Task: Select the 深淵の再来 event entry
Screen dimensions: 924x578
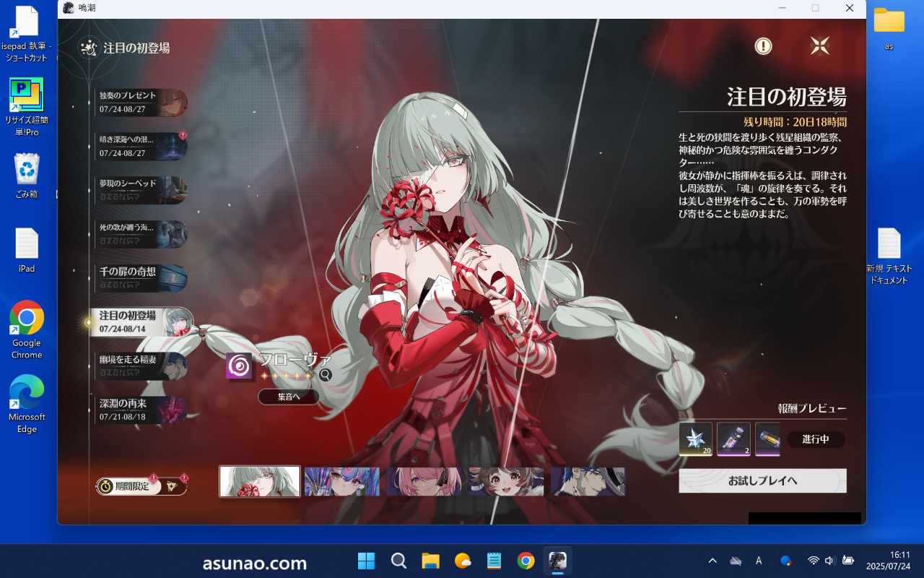Action: click(141, 410)
